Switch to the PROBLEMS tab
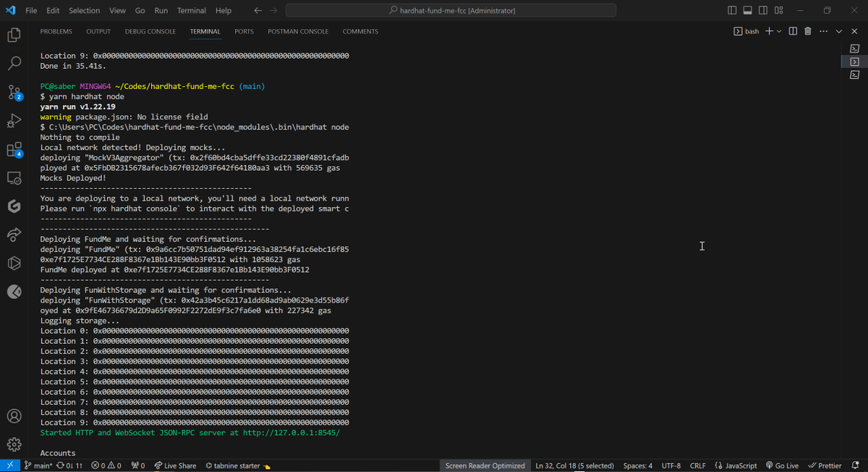Viewport: 868px width, 472px height. (x=56, y=31)
